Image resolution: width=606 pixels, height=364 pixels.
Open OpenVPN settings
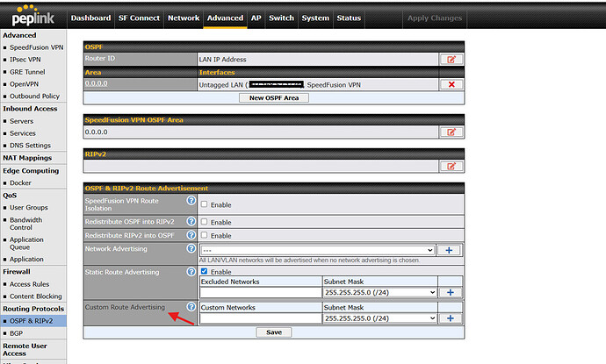tap(24, 83)
